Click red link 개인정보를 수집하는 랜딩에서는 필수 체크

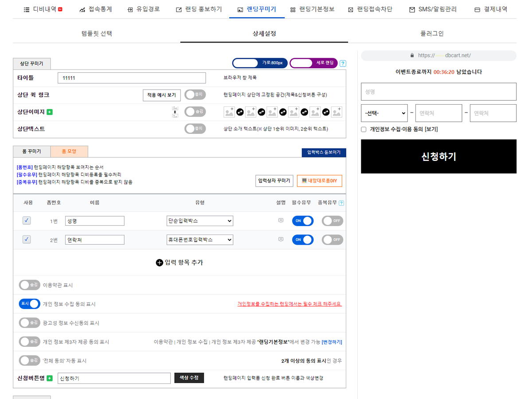289,304
